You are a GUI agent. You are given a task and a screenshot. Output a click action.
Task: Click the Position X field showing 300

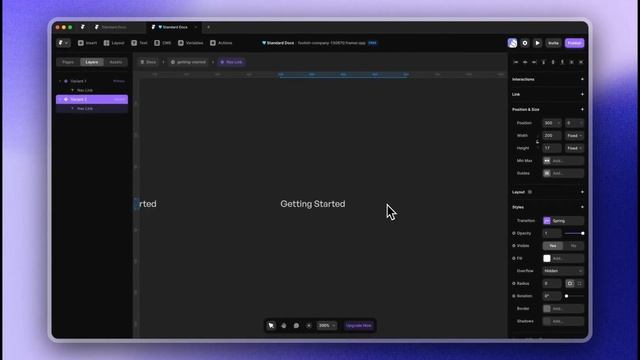(x=552, y=123)
